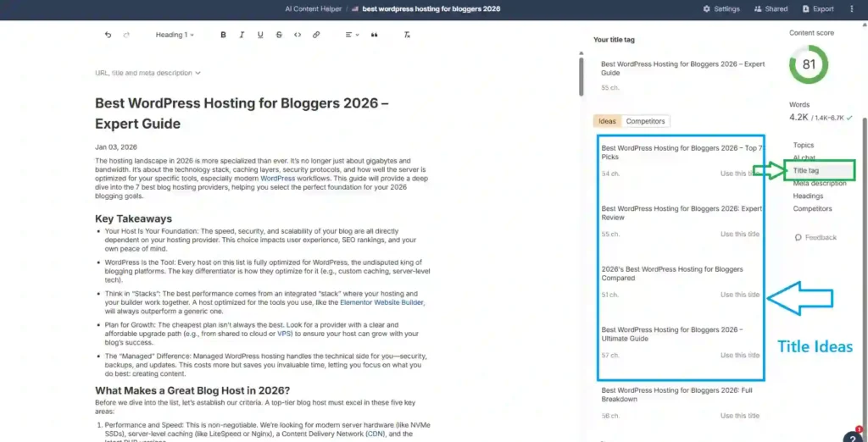Apply inline code formatting
This screenshot has width=868, height=442.
[298, 35]
